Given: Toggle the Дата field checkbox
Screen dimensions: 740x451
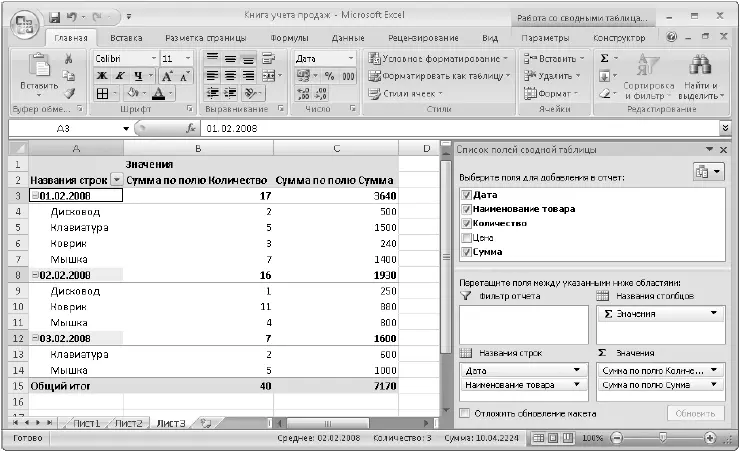Looking at the screenshot, I should (467, 195).
